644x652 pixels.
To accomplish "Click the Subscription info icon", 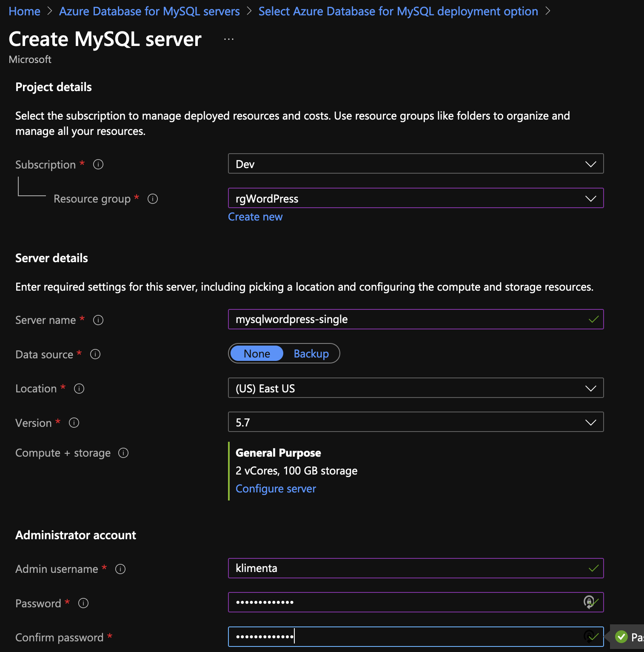I will tap(98, 164).
